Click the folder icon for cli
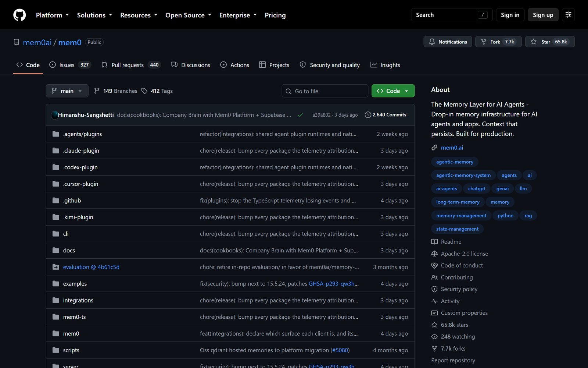 [56, 234]
